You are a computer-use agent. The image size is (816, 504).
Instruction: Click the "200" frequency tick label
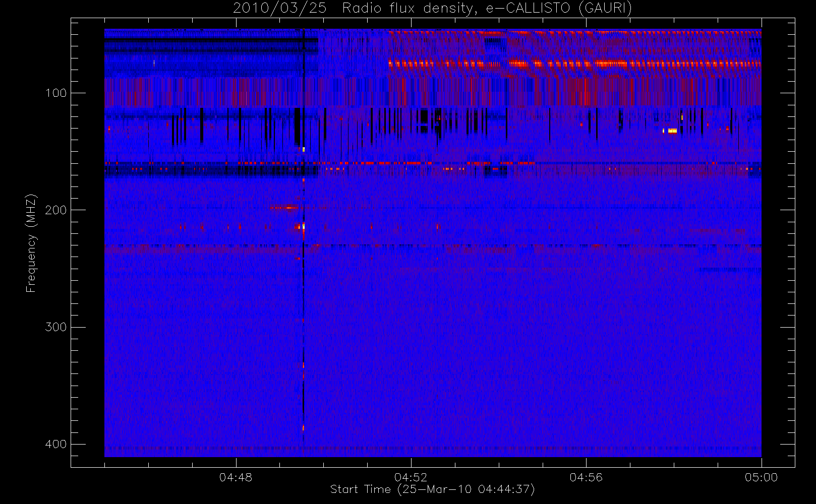pyautogui.click(x=55, y=210)
